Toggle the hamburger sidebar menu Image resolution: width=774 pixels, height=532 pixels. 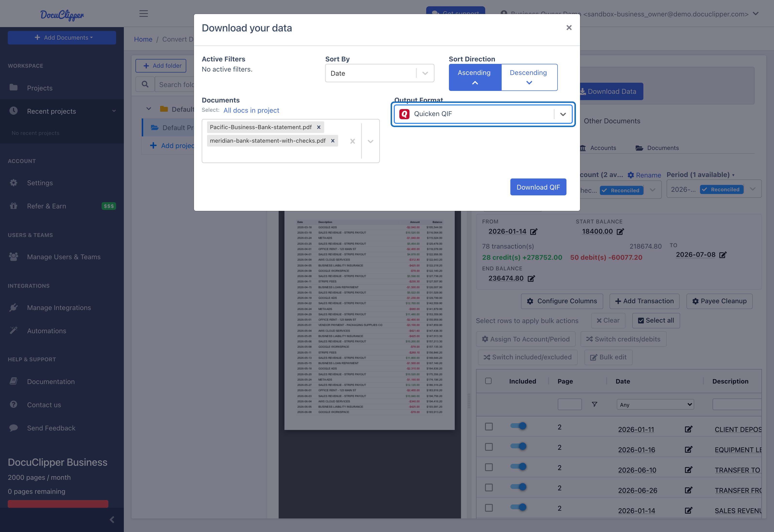144,14
